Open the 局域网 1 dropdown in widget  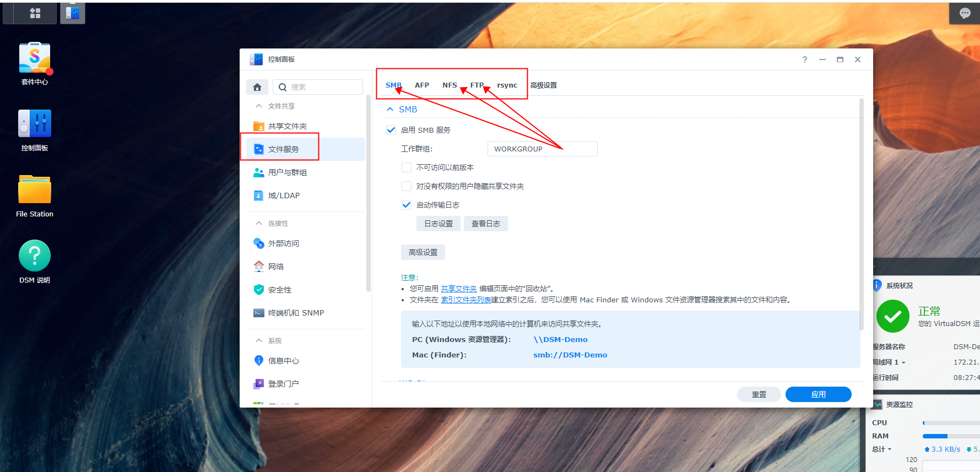pyautogui.click(x=889, y=362)
